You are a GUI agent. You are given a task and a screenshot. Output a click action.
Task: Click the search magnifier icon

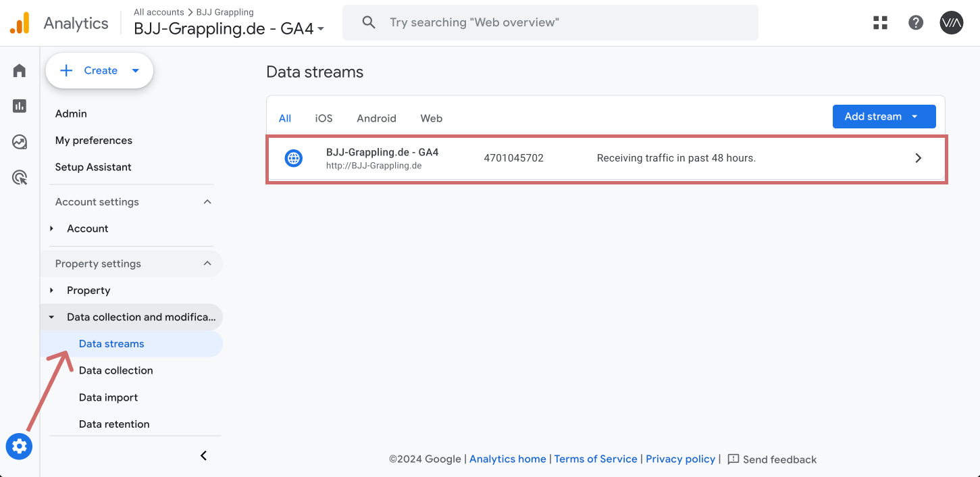[x=369, y=22]
